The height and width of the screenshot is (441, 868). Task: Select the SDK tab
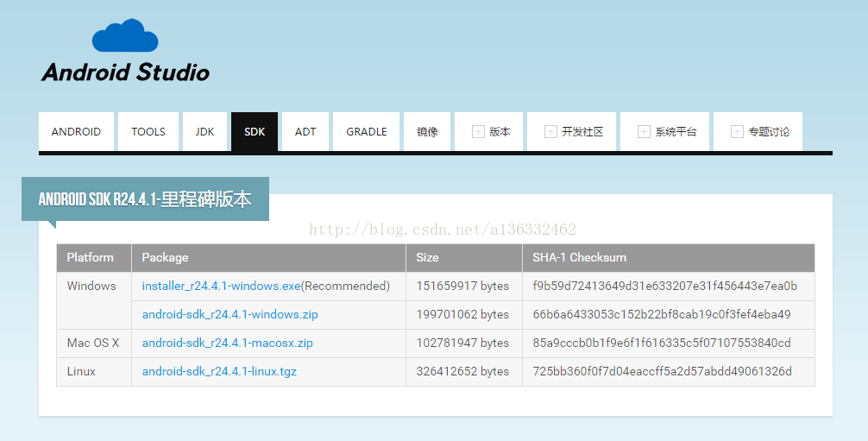click(x=255, y=131)
